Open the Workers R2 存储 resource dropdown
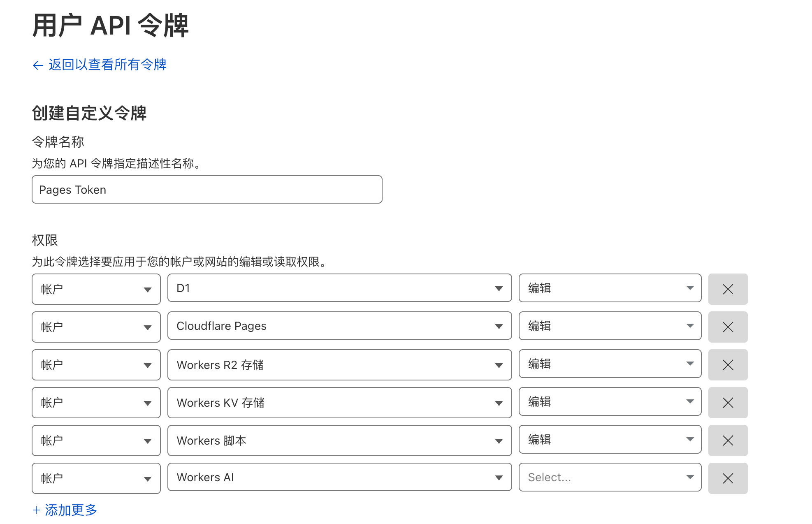Viewport: 812px width, 524px height. (339, 365)
